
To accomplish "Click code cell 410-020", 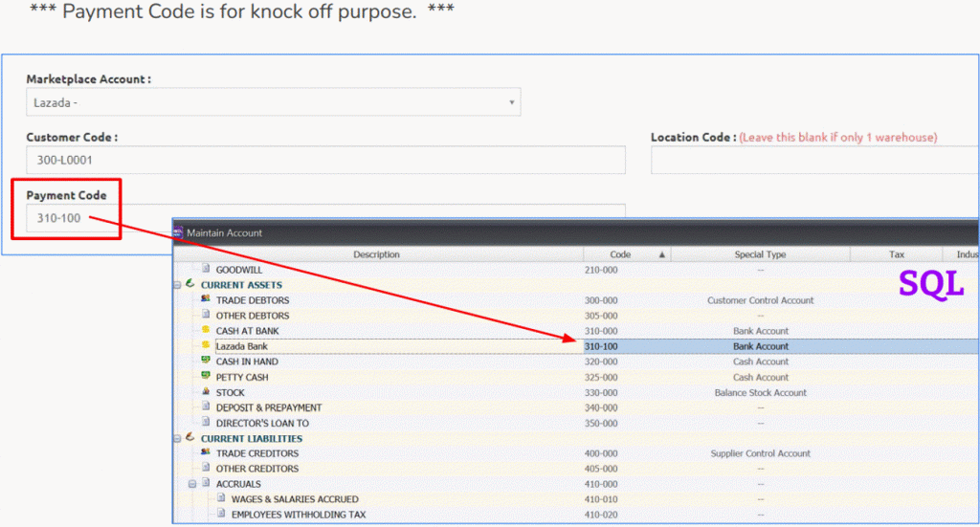I will [x=601, y=515].
